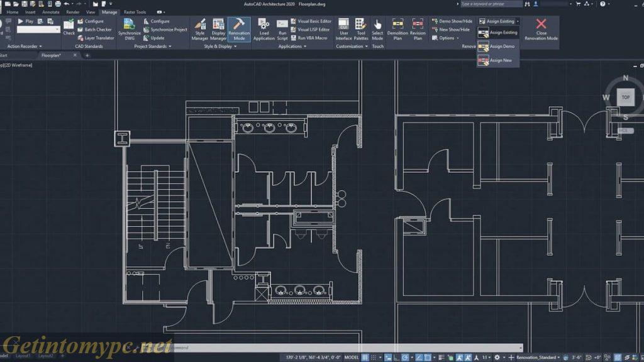
Task: Switch to View ribbon tab
Action: (91, 13)
